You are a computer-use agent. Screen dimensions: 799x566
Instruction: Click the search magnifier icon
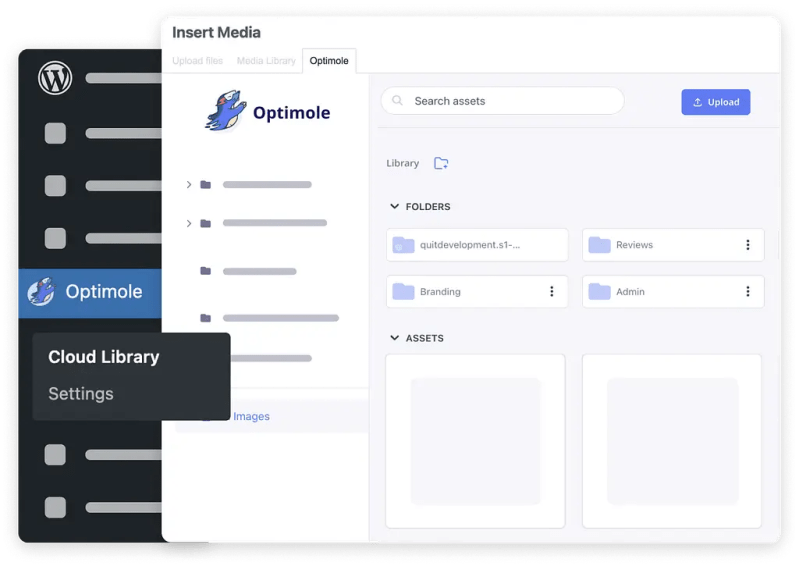(397, 100)
